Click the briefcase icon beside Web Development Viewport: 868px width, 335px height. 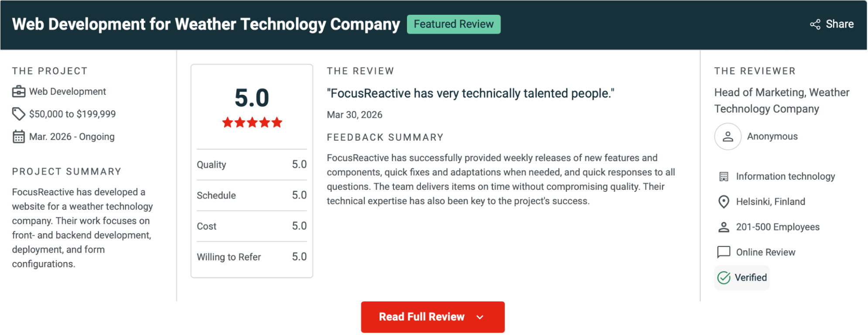pos(19,92)
